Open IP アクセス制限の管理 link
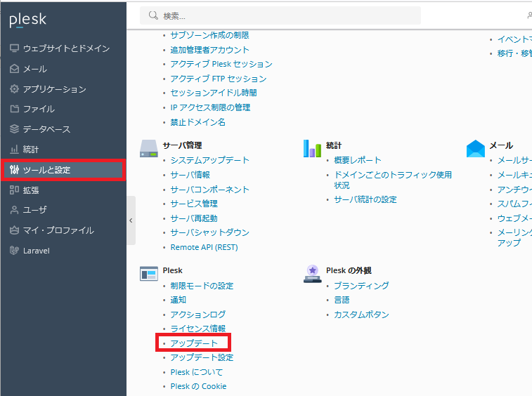Image resolution: width=532 pixels, height=396 pixels. tap(210, 107)
